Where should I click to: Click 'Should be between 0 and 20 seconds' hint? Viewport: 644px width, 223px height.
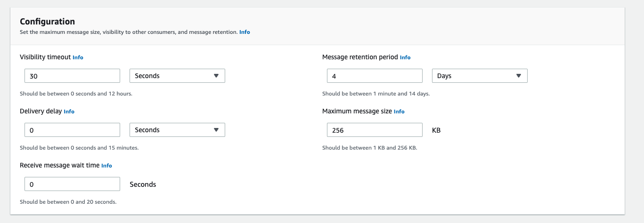(x=68, y=202)
